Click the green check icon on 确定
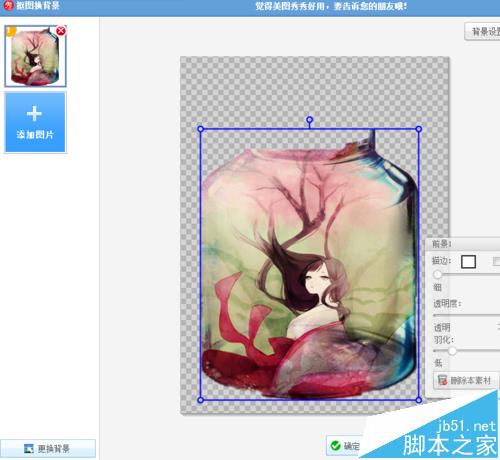 (336, 445)
